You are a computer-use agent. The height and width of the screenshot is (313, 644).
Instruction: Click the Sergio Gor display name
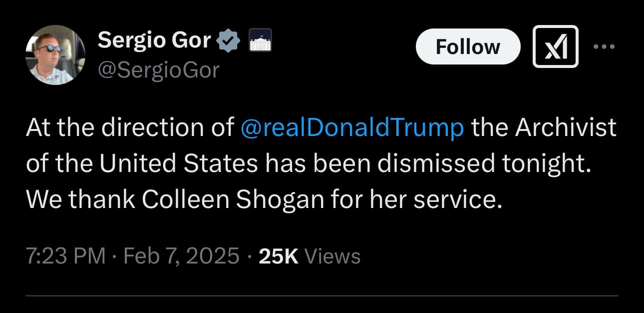(154, 40)
